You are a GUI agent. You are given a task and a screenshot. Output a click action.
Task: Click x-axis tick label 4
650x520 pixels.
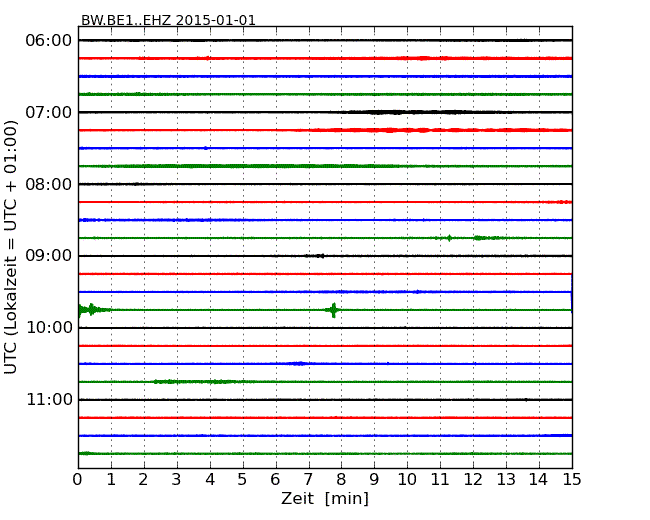(x=210, y=480)
